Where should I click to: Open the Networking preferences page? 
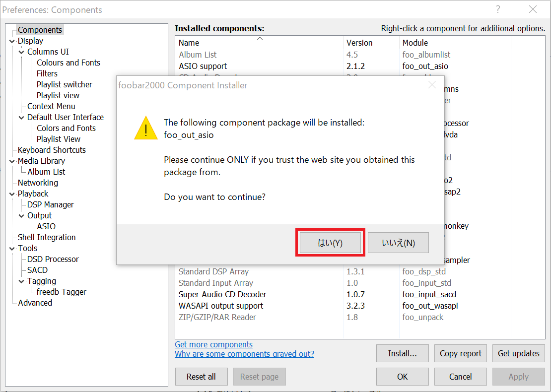click(38, 183)
